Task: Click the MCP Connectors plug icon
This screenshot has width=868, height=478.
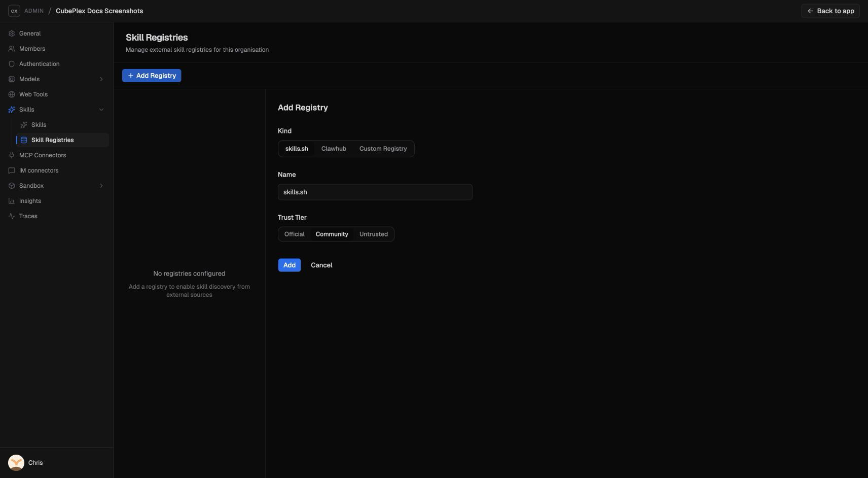Action: (12, 155)
